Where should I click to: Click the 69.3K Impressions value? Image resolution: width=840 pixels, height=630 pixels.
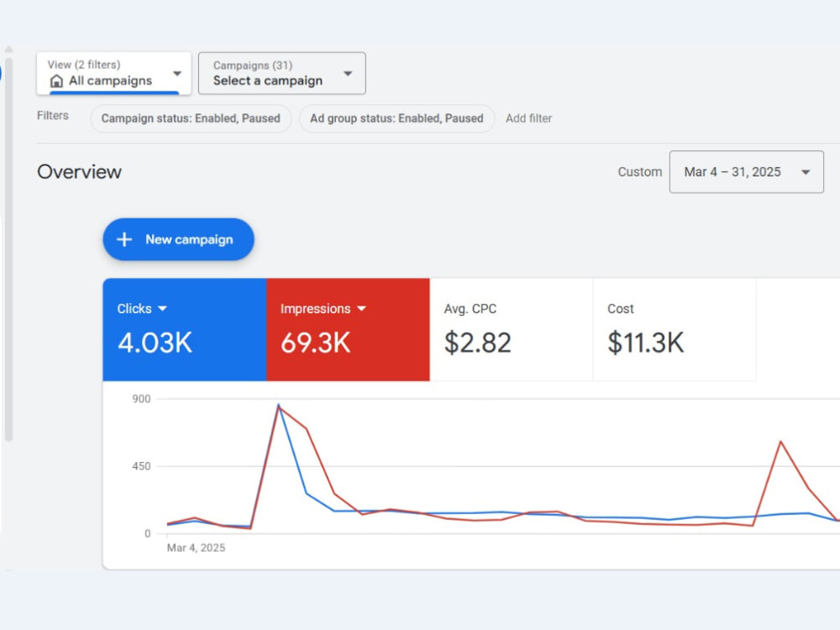(316, 343)
